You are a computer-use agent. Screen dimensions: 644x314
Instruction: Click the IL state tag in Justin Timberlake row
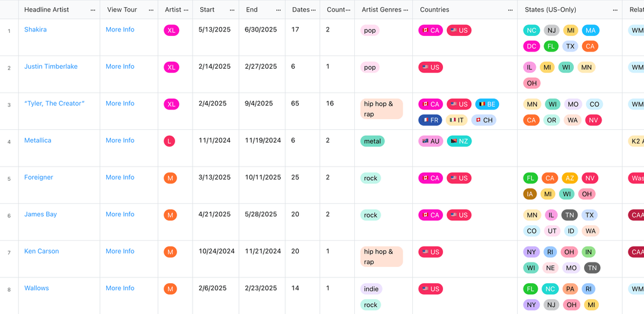(x=529, y=68)
